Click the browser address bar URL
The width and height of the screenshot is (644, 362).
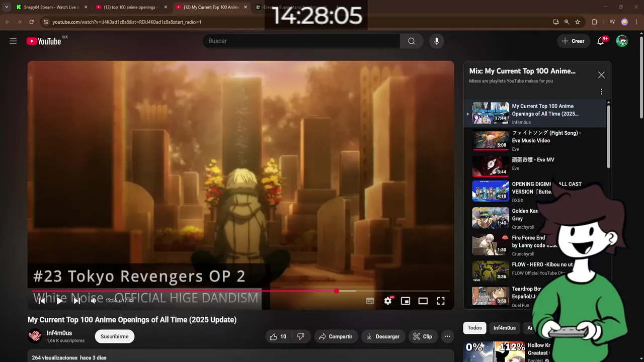[x=127, y=22]
